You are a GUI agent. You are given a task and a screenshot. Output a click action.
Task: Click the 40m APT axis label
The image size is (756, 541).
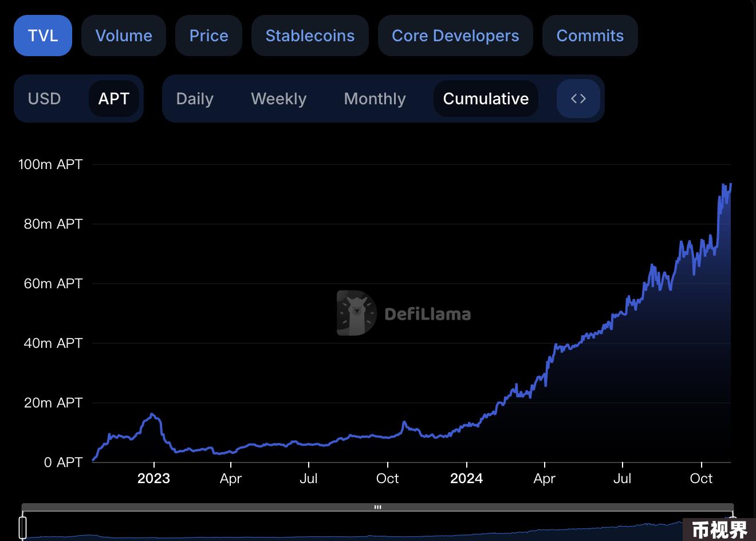pyautogui.click(x=53, y=343)
